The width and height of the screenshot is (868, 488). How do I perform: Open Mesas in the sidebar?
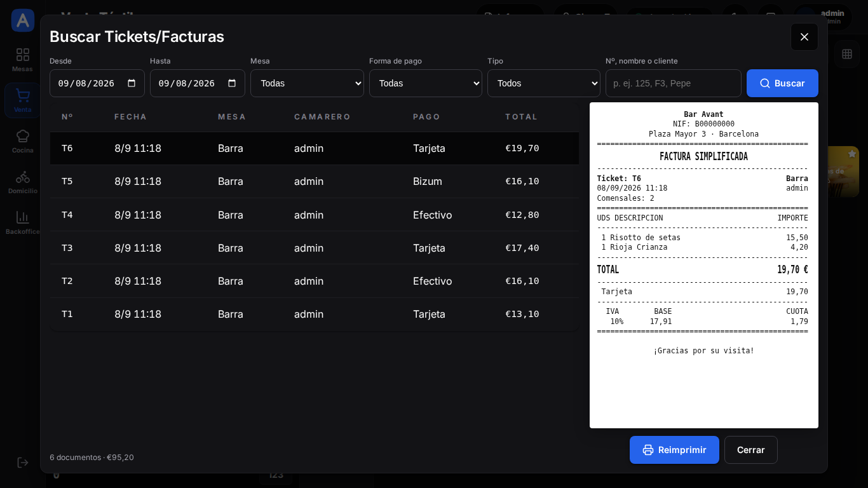click(22, 60)
